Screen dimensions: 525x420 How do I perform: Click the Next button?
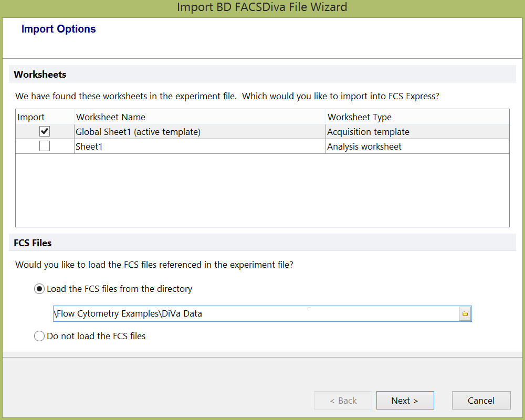(405, 401)
